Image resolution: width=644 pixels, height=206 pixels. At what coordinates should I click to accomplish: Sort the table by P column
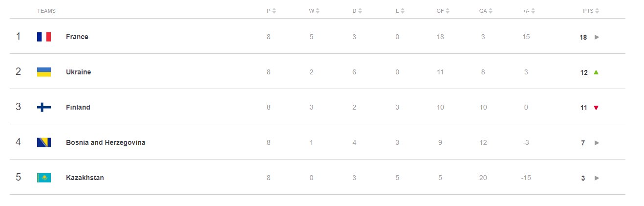(x=271, y=11)
